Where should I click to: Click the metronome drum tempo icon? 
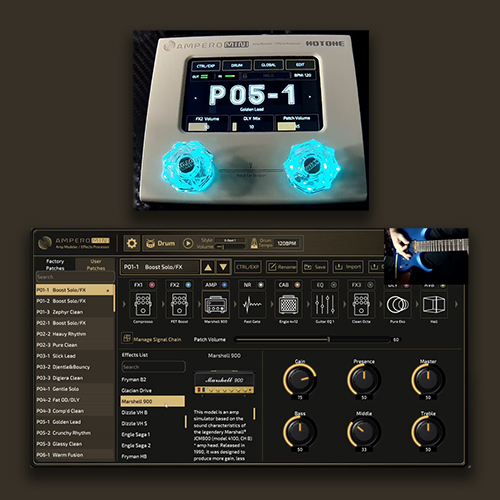pos(254,243)
